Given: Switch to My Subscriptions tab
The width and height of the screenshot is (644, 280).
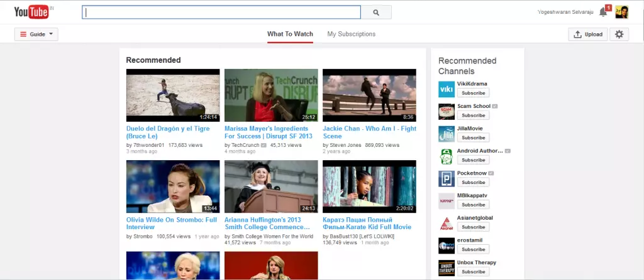Looking at the screenshot, I should [351, 34].
